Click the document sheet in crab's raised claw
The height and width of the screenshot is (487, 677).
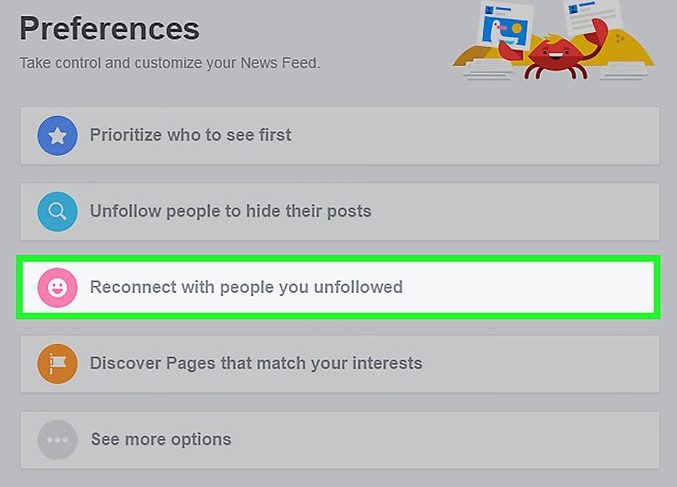click(592, 16)
